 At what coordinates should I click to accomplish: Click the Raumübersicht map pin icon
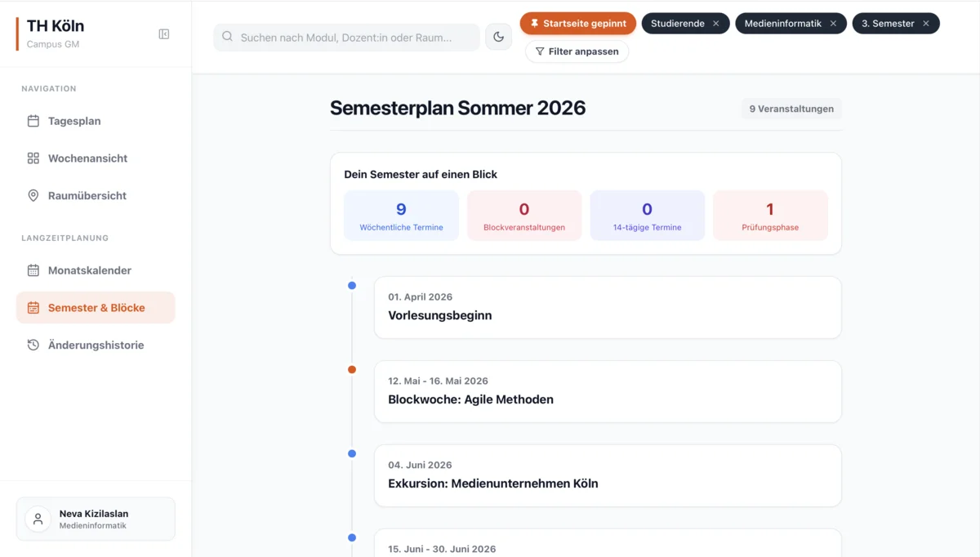pos(33,196)
